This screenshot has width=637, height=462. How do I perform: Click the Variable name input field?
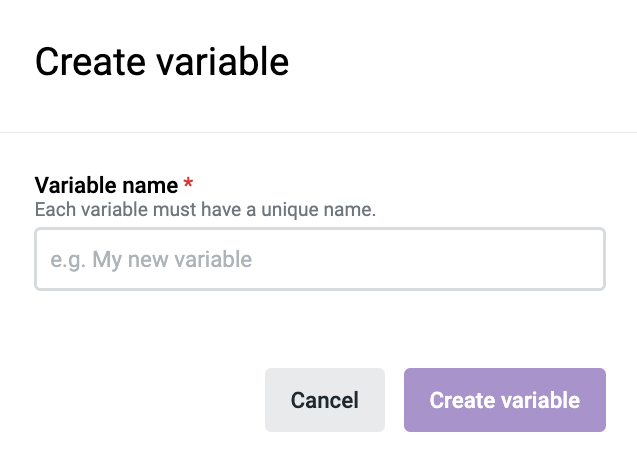pyautogui.click(x=320, y=260)
